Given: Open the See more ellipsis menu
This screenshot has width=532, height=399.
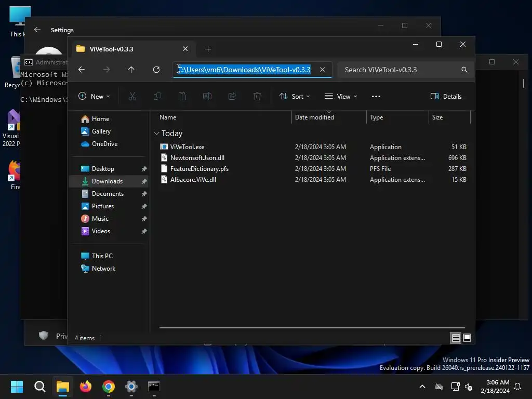Looking at the screenshot, I should pyautogui.click(x=376, y=96).
